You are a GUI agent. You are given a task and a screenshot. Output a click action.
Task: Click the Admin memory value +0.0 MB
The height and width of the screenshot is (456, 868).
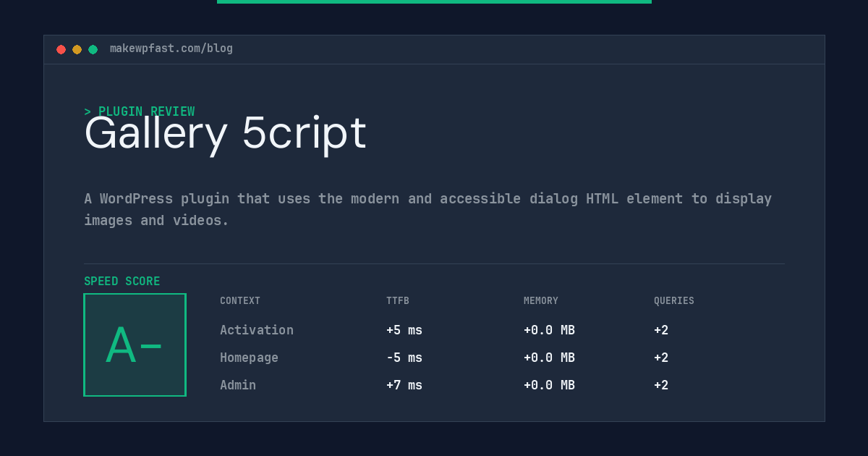point(549,385)
